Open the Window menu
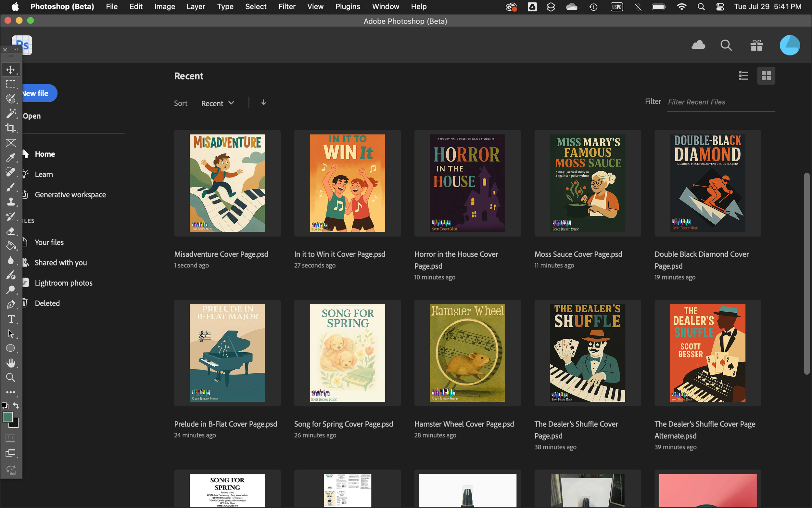 pos(385,7)
